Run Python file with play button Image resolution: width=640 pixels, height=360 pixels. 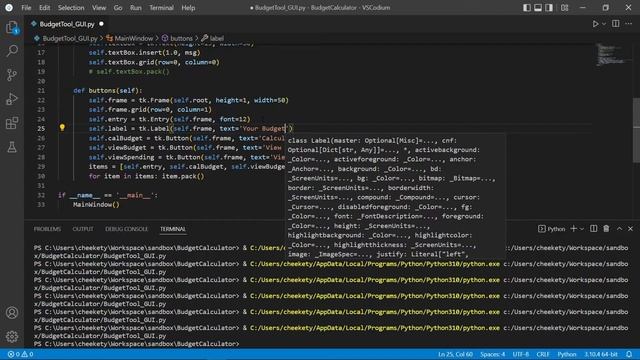[x=596, y=24]
